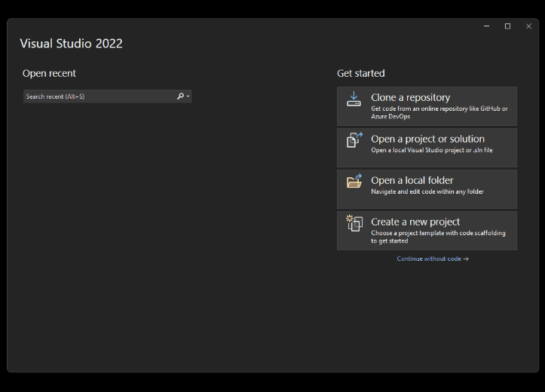Click the Open a project or solution icon
Screen dimensions: 545x392
354,140
